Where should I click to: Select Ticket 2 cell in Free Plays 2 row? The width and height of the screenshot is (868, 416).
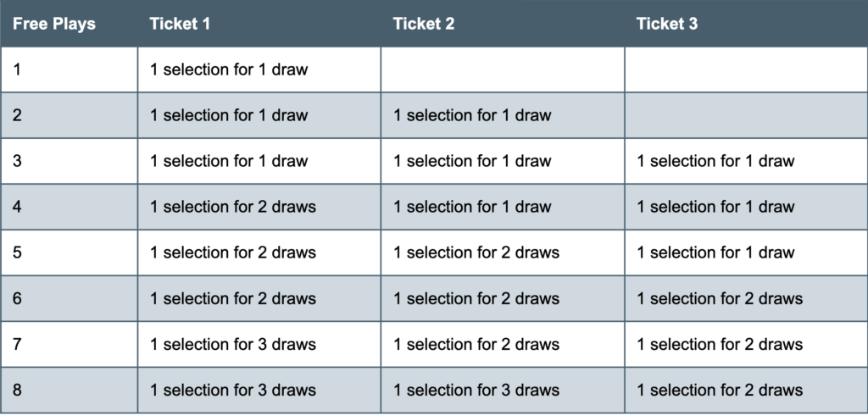click(x=503, y=115)
